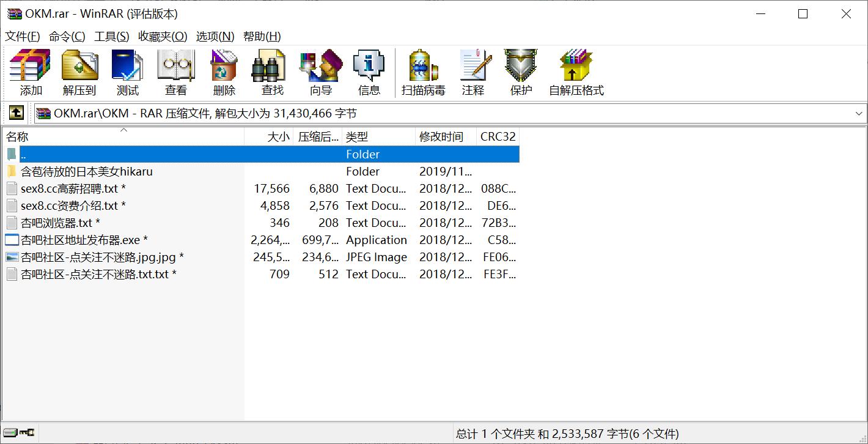
Task: Click the 扫描病毒 (Virus Scan) icon
Action: point(423,65)
